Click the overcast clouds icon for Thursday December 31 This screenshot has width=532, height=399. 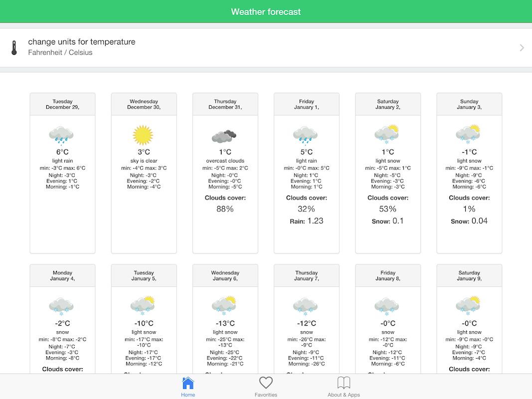click(x=224, y=136)
